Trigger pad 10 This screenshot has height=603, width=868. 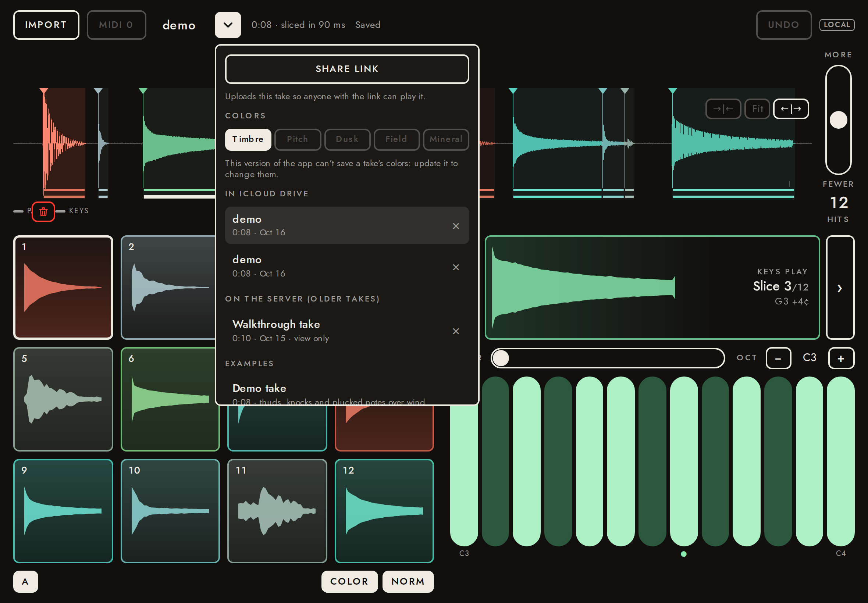[x=170, y=511]
